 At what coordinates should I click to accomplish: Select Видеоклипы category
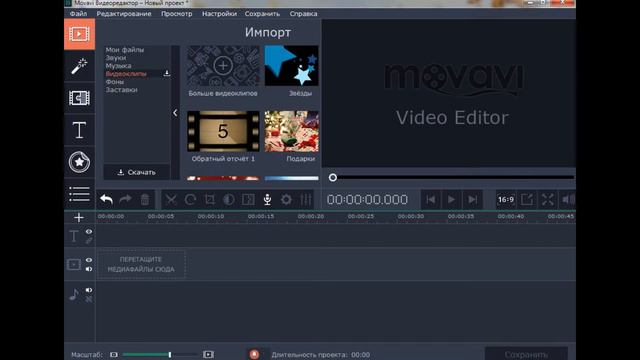pyautogui.click(x=126, y=74)
